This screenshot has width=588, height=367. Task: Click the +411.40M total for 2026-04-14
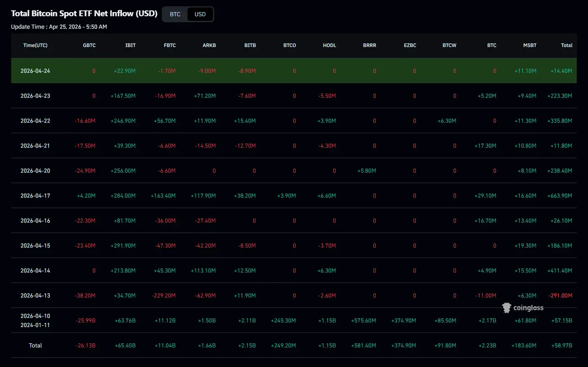pos(560,270)
